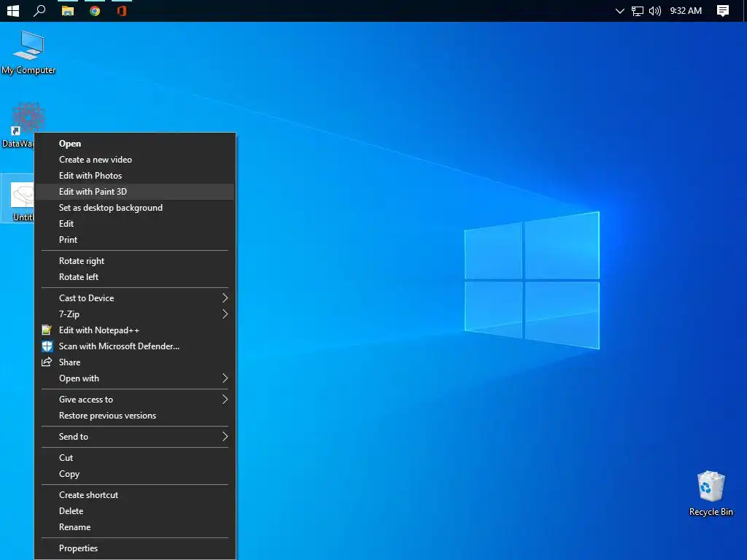Open the Windows Start menu

coord(13,10)
